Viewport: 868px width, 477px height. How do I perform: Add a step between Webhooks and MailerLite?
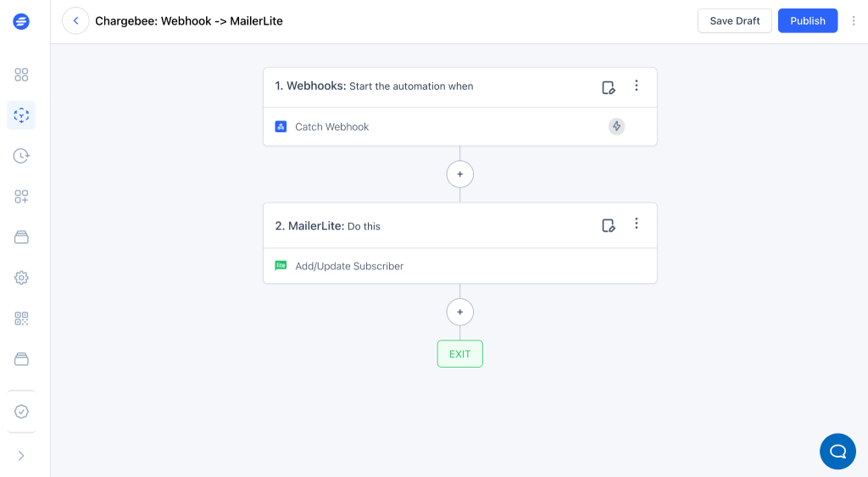coord(460,174)
